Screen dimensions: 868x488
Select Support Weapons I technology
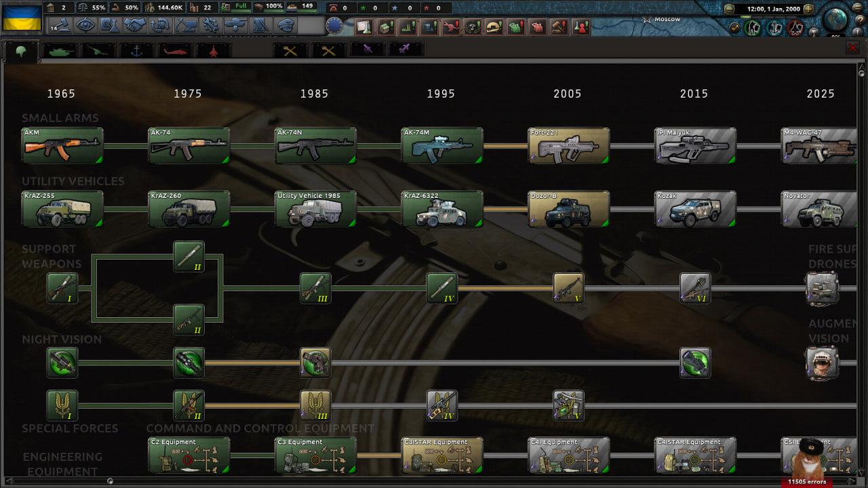click(62, 288)
